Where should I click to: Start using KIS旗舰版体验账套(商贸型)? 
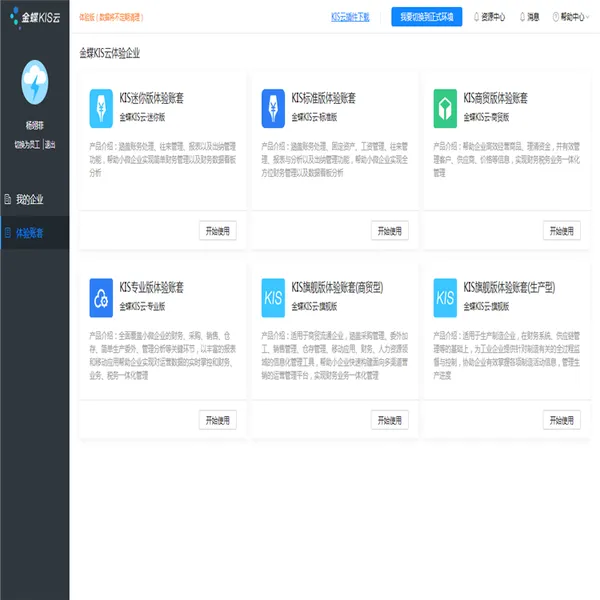click(390, 420)
